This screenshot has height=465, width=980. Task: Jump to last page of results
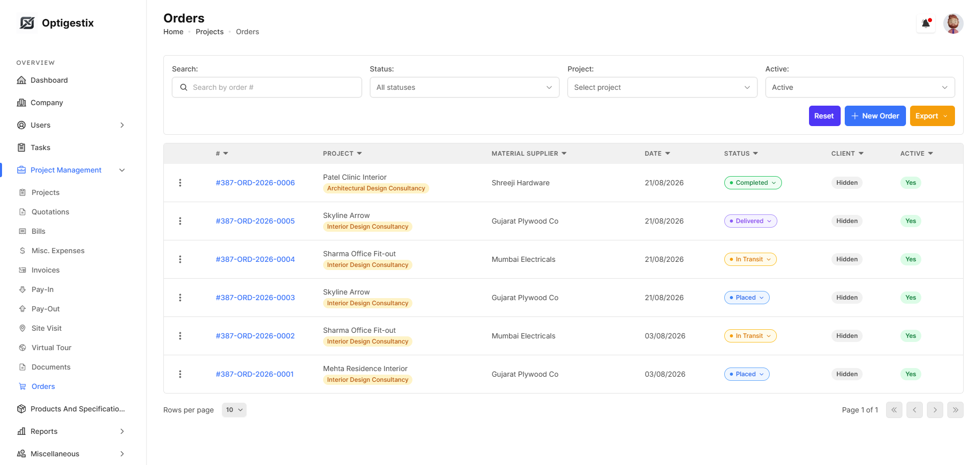pyautogui.click(x=955, y=410)
